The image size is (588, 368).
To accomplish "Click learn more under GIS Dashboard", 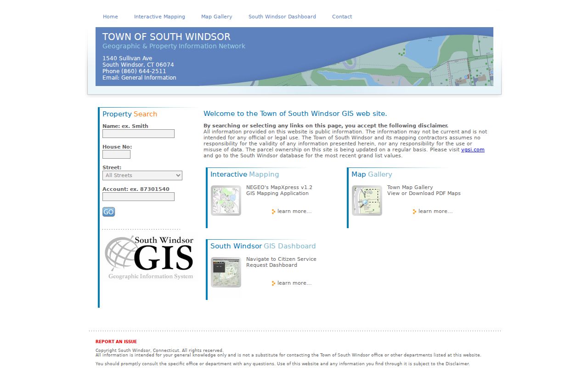I will (x=294, y=283).
